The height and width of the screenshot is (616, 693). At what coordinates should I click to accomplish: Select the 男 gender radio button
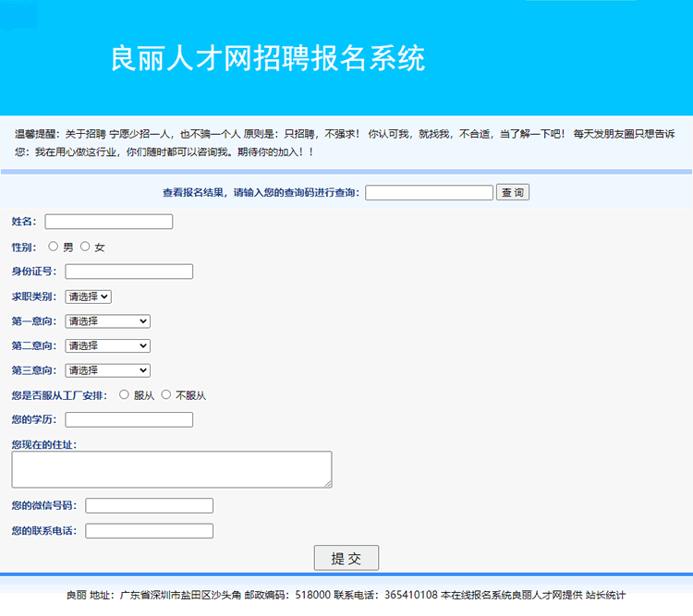tap(54, 247)
